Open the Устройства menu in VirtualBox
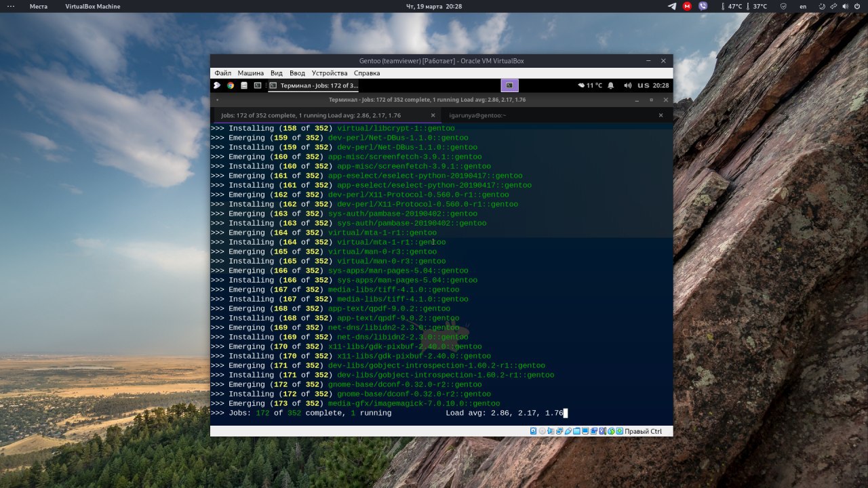Screen dimensions: 868x488 pyautogui.click(x=330, y=73)
